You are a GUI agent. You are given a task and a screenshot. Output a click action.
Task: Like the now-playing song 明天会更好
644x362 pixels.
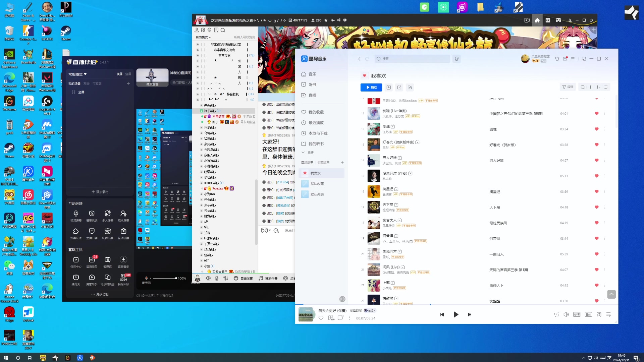pyautogui.click(x=321, y=318)
